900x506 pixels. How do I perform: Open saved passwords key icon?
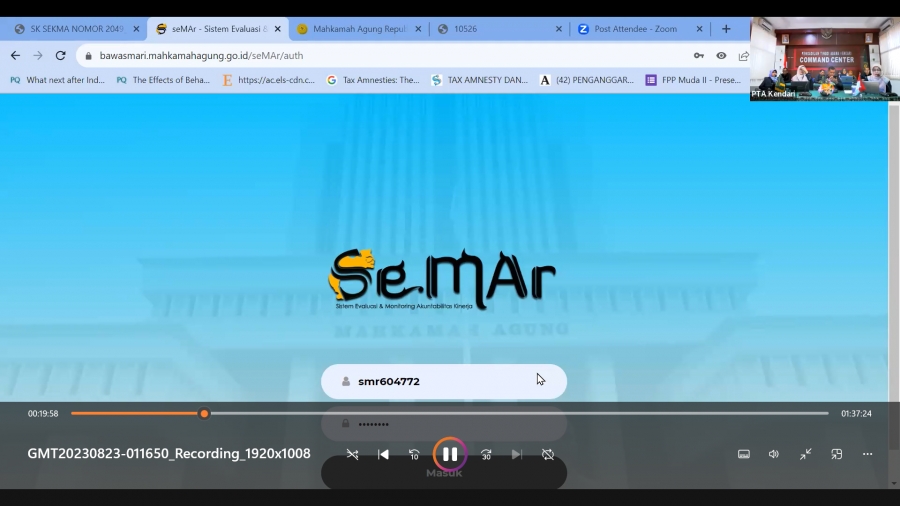699,56
